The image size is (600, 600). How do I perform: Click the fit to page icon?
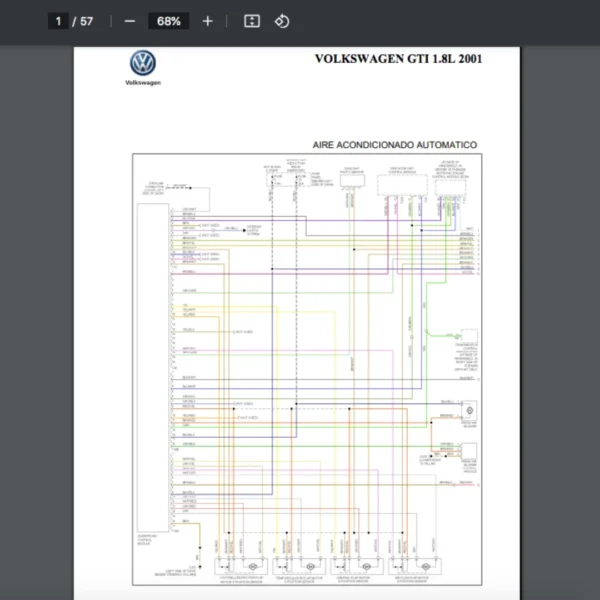[252, 21]
